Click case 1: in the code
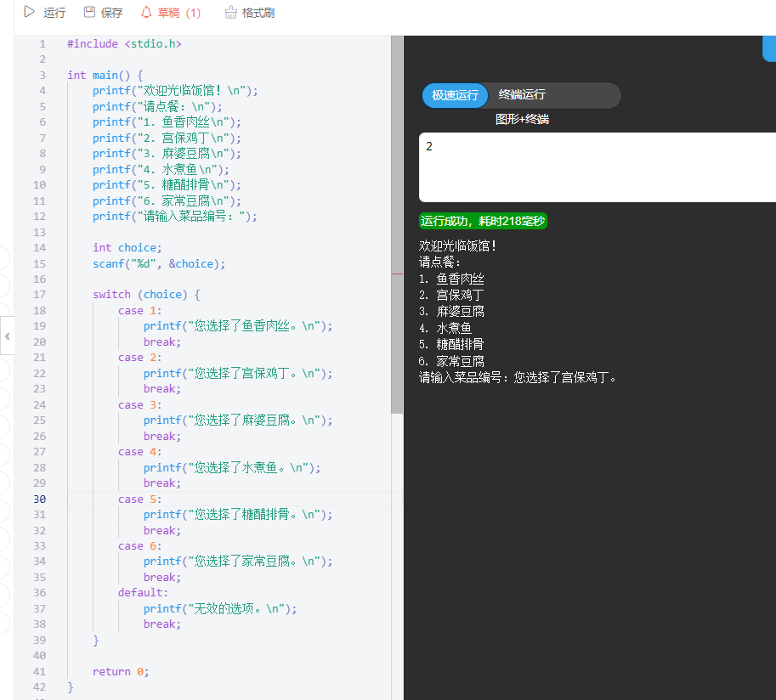 (x=139, y=311)
